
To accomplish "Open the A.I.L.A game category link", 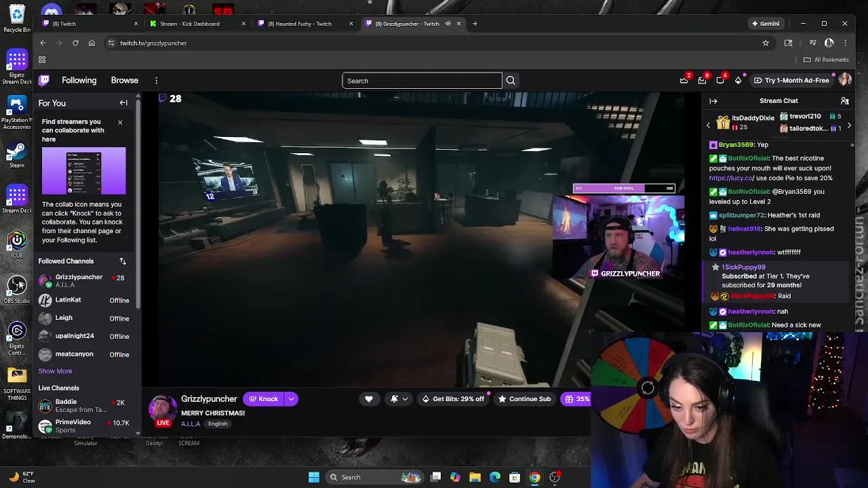I will (x=191, y=424).
